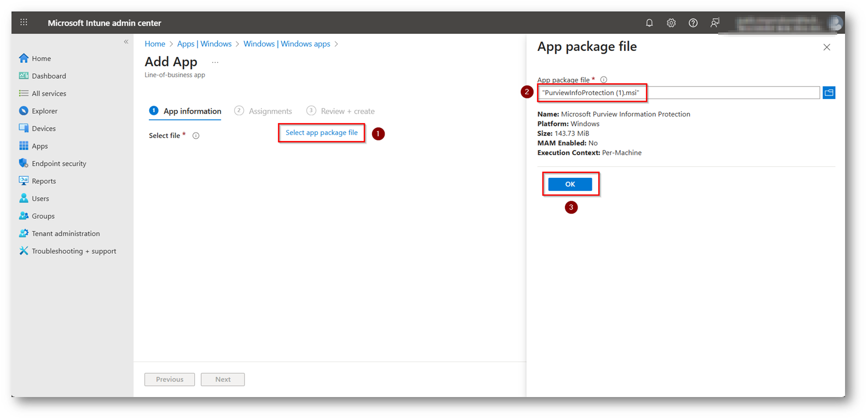Screen dimensions: 868x420
Task: Click the blue browse folder icon
Action: point(829,93)
